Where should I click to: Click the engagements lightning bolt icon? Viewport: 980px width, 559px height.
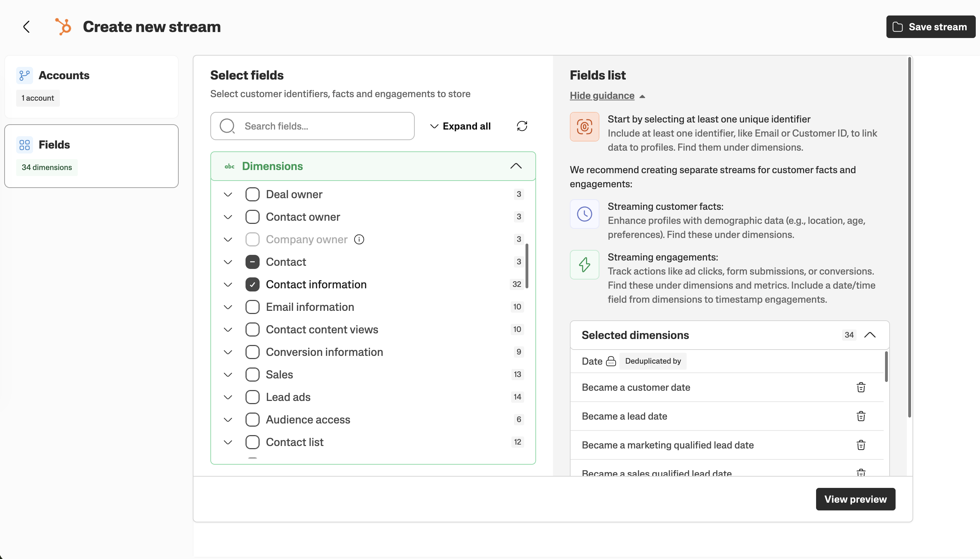[x=584, y=264]
